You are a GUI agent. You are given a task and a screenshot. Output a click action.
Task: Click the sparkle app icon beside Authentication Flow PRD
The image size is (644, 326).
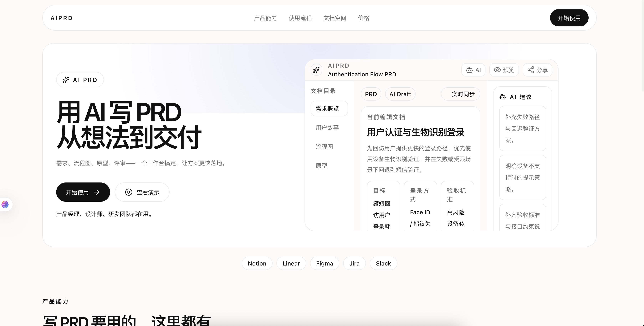click(x=316, y=70)
